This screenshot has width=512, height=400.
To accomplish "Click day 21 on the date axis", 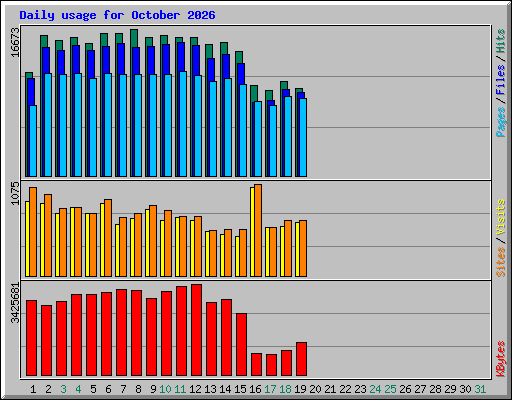I will tap(330, 389).
